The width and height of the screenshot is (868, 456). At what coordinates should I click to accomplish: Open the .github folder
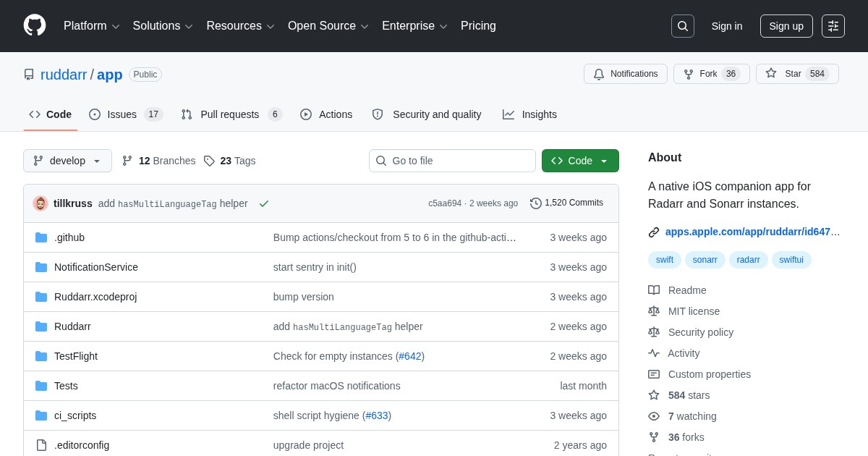click(69, 237)
